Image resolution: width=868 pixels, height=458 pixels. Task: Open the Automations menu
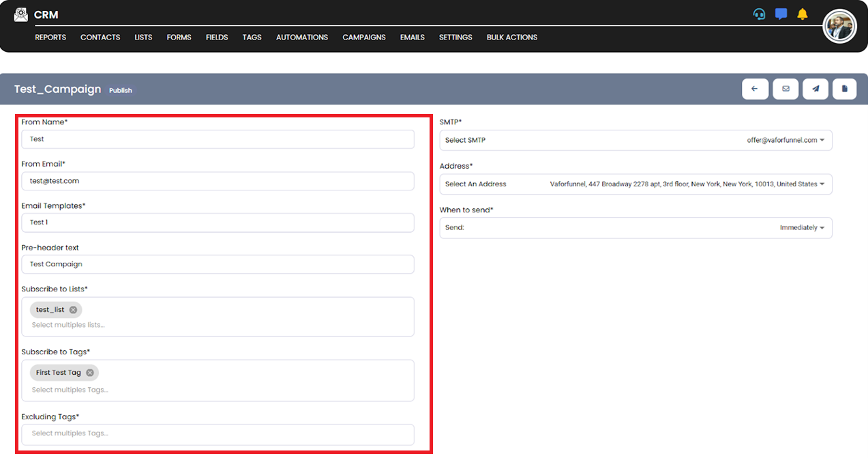[x=302, y=38]
